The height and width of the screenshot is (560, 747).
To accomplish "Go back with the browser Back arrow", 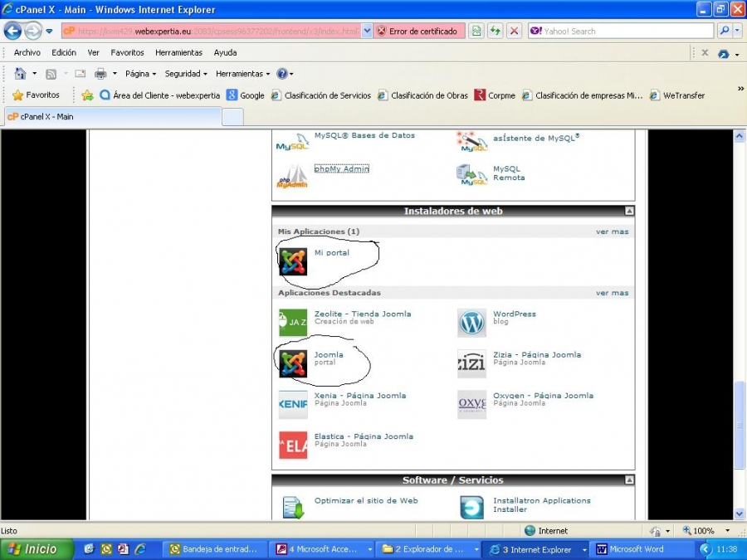I will point(12,32).
